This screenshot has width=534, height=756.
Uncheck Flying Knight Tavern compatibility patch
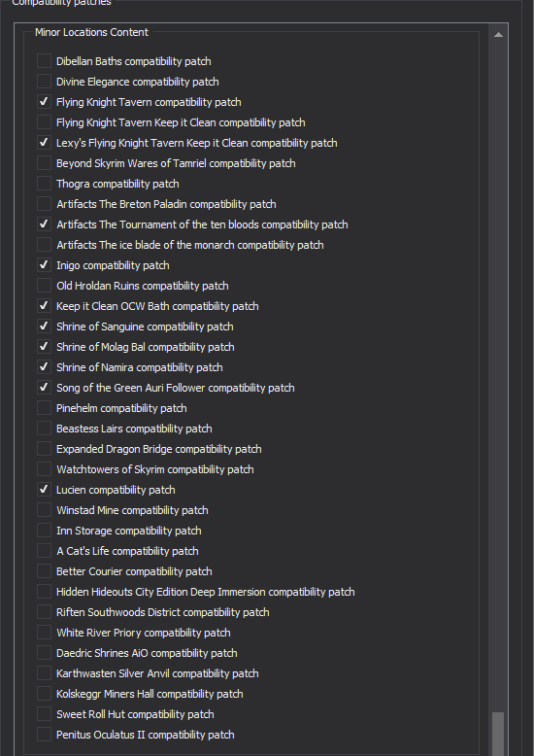44,102
